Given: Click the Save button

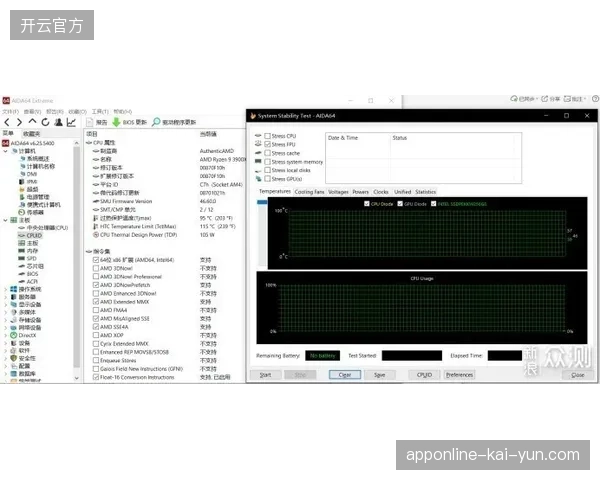Looking at the screenshot, I should click(379, 375).
